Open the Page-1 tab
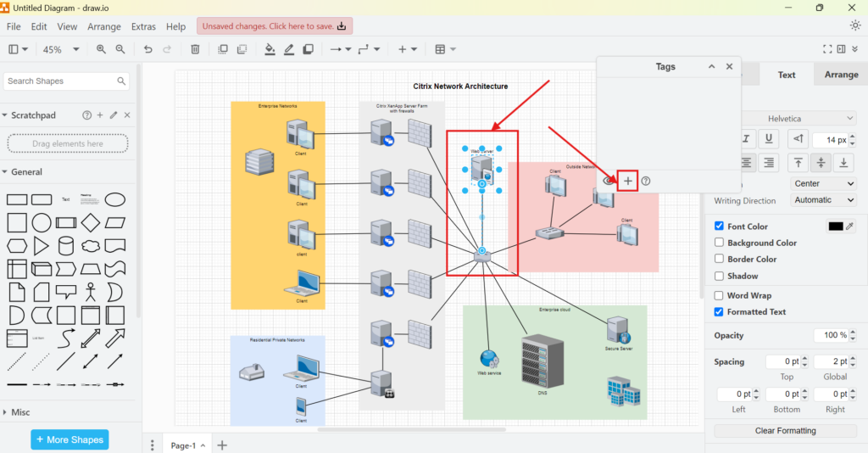Viewport: 868px width, 453px height. point(187,445)
